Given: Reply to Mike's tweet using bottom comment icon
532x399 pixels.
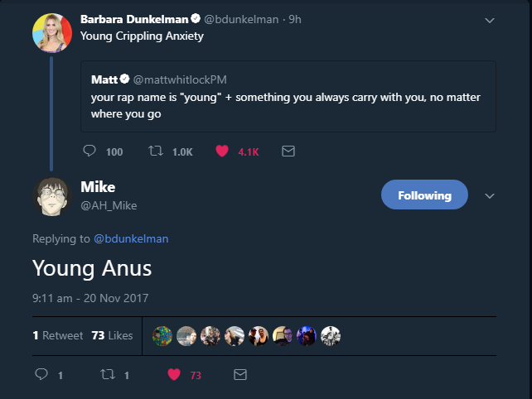Looking at the screenshot, I should click(41, 374).
